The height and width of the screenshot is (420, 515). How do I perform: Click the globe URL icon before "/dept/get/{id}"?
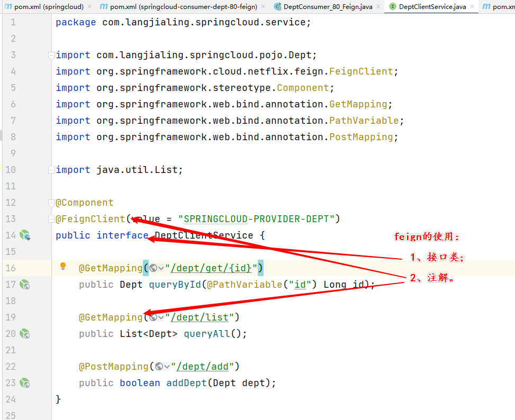pos(153,268)
